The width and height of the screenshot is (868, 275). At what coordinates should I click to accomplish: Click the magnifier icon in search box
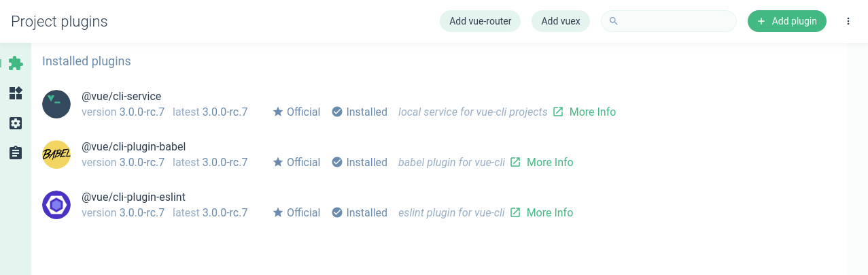click(613, 21)
